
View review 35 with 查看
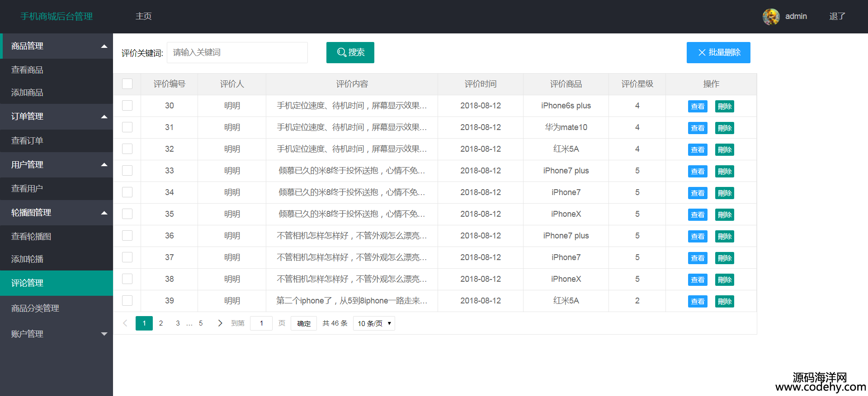click(698, 214)
